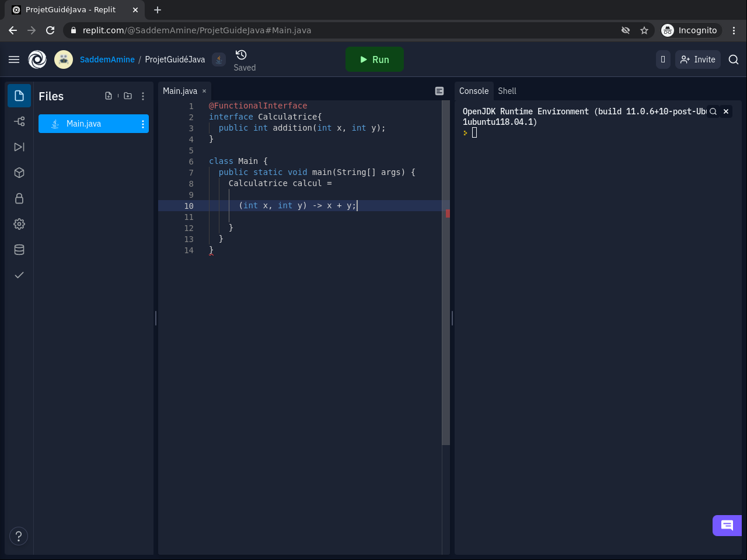Select the Console tab
Image resolution: width=747 pixels, height=560 pixels.
point(473,91)
